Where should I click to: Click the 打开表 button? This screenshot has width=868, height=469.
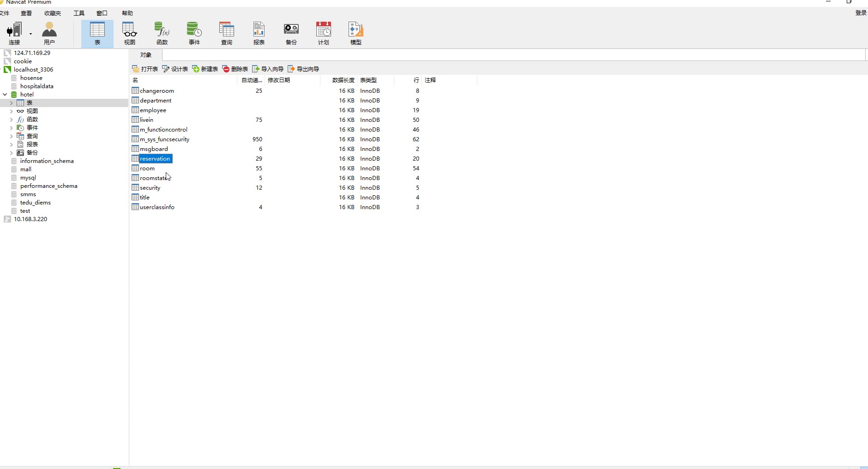[x=145, y=69]
